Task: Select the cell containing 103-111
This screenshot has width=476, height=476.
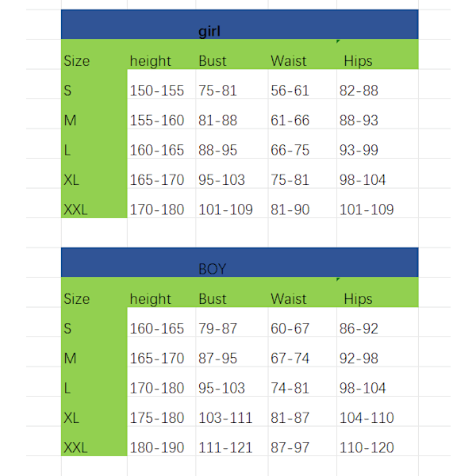Action: point(225,418)
